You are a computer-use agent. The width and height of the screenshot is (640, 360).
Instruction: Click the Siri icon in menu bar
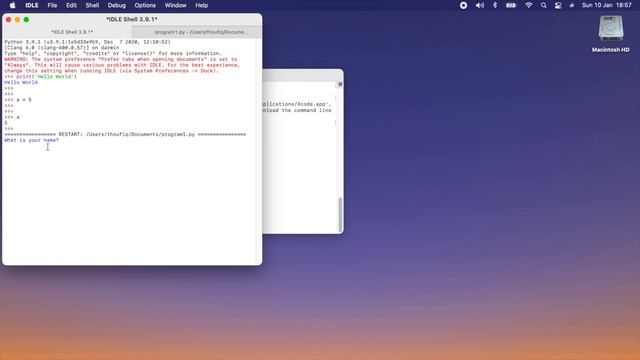click(x=572, y=5)
